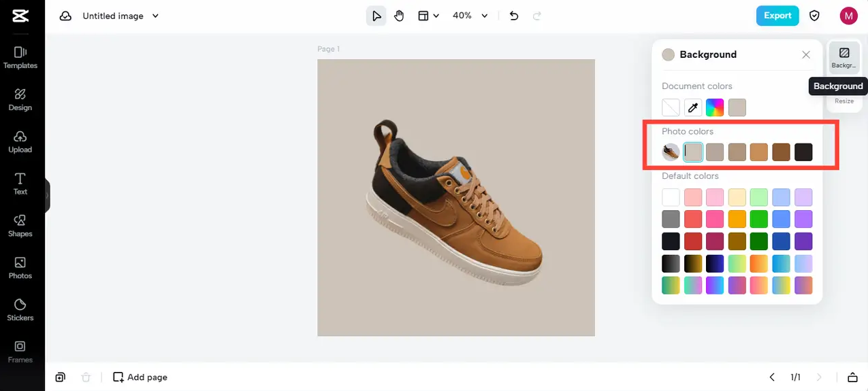This screenshot has height=391, width=868.
Task: Open the Stickers sidebar panel
Action: pyautogui.click(x=20, y=311)
